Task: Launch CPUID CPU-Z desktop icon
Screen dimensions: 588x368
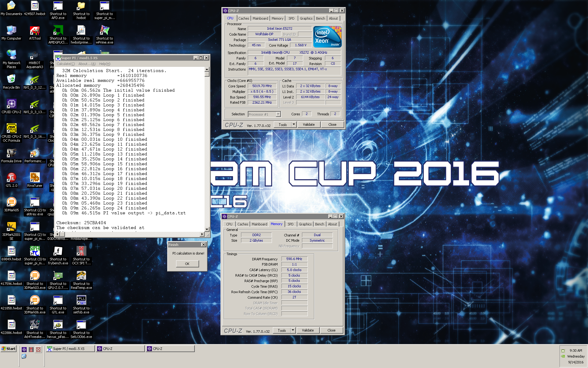Action: [11, 106]
